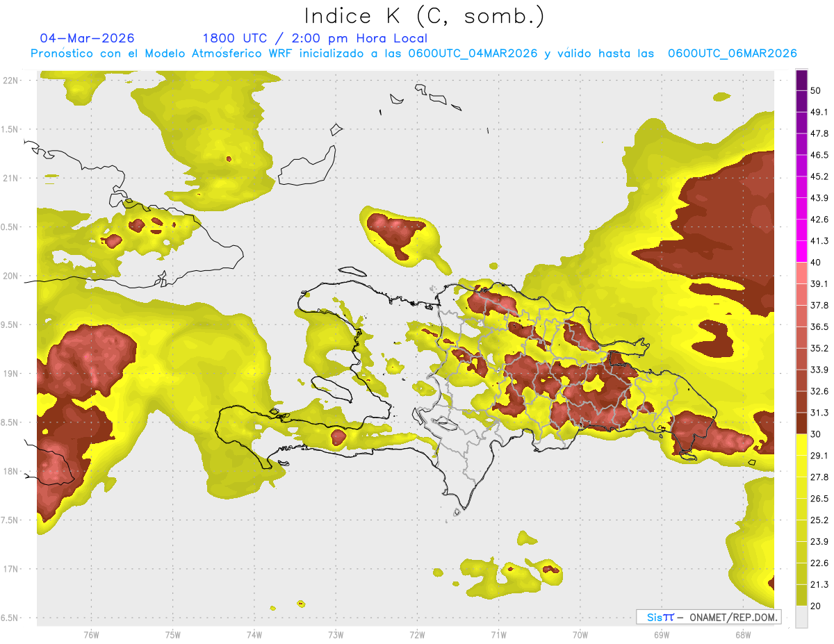Click the colorbar value "46.5"
The width and height of the screenshot is (834, 644).
(x=819, y=155)
